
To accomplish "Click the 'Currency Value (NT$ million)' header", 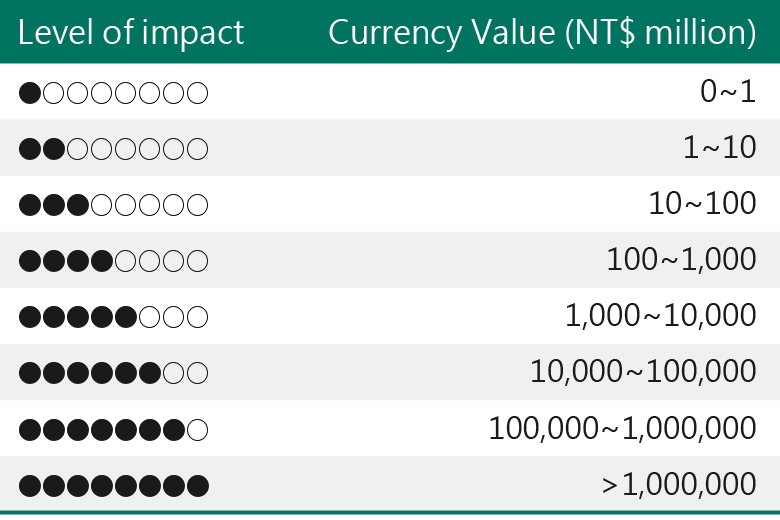I will coord(542,33).
